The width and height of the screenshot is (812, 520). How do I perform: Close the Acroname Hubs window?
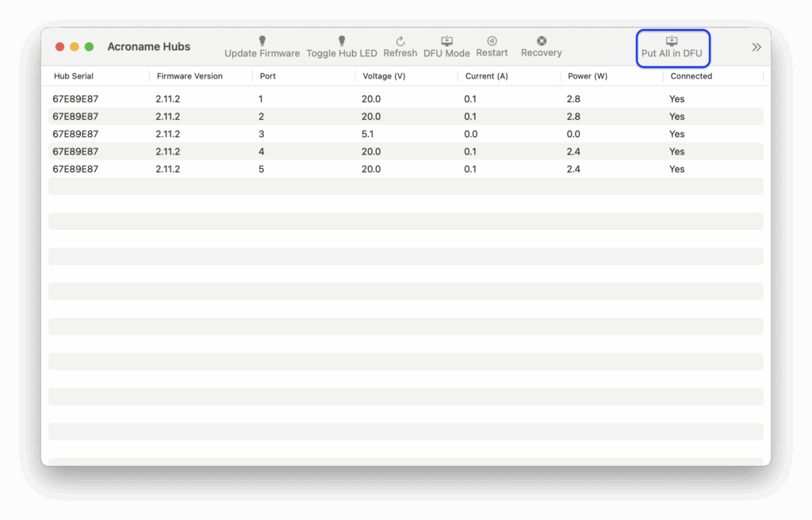click(x=59, y=47)
